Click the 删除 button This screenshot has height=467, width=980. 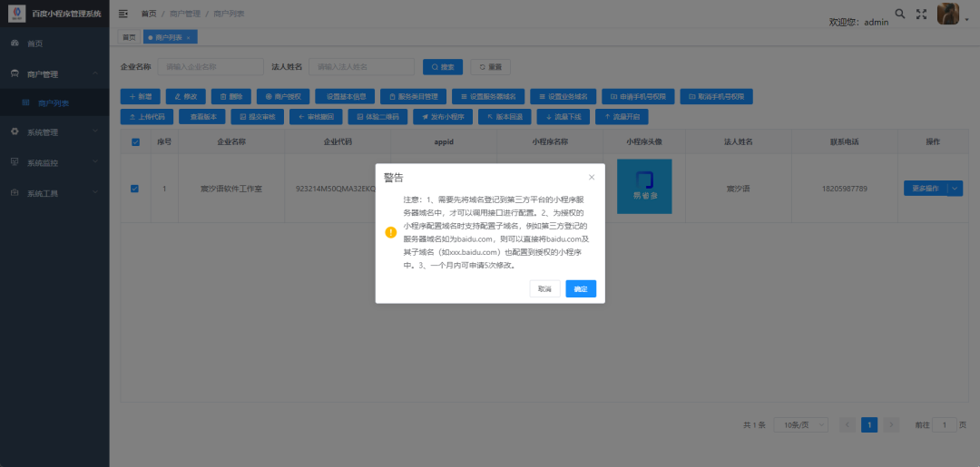pyautogui.click(x=231, y=97)
